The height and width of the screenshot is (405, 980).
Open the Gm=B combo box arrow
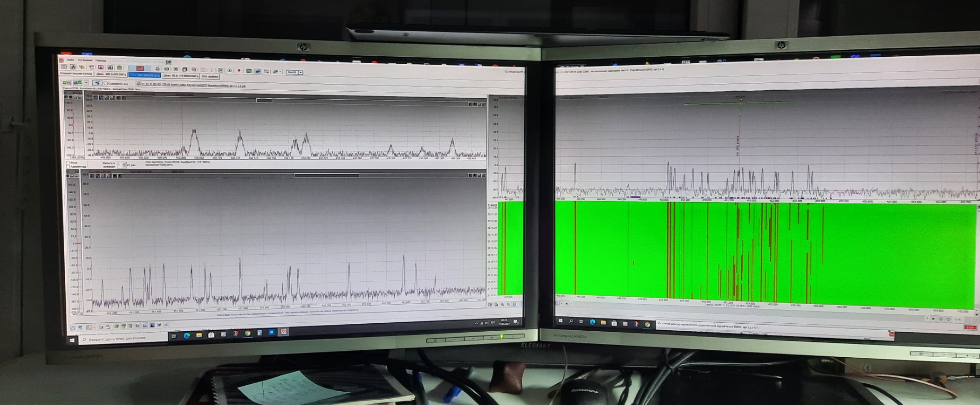point(301,72)
